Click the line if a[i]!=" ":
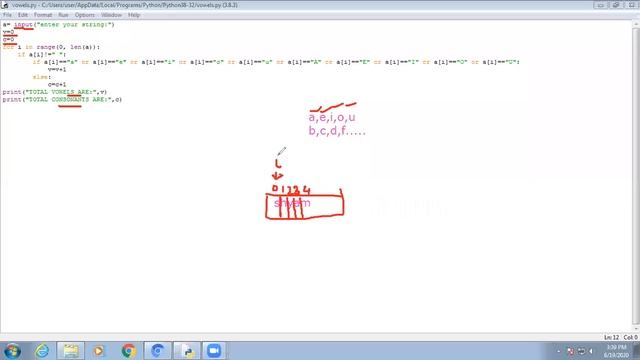The width and height of the screenshot is (640, 360). (41, 54)
